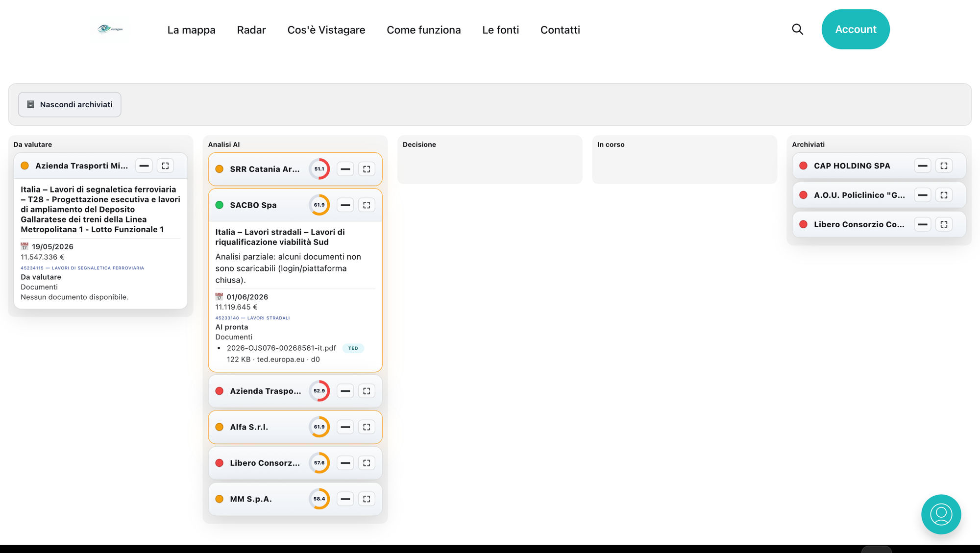Go to the Radar page

click(251, 30)
